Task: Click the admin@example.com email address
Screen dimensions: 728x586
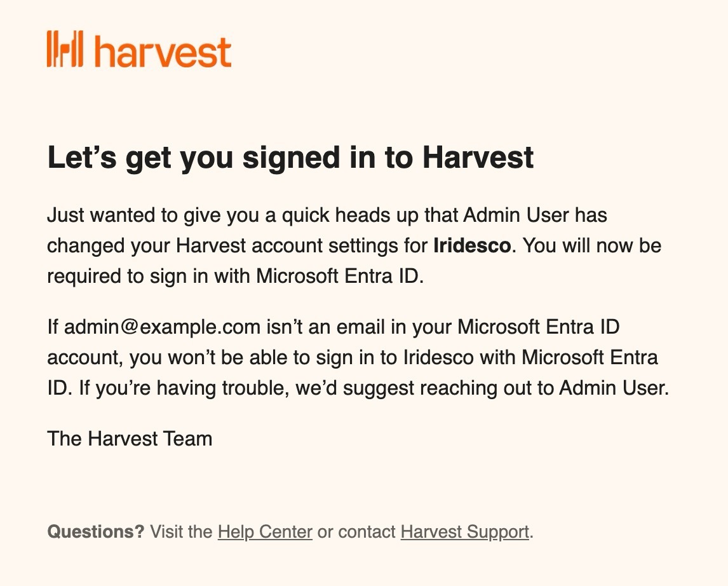Action: [162, 327]
